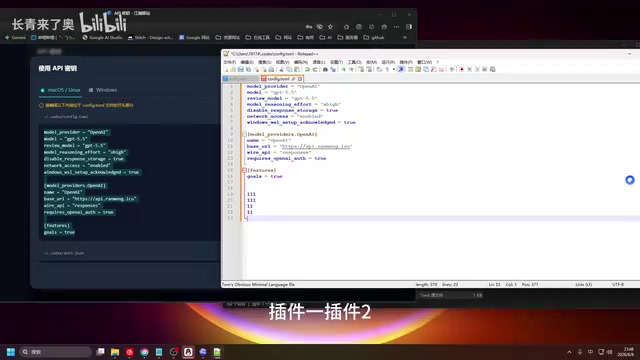Open the 编辑(E) menu in Notepad++

pos(247,62)
